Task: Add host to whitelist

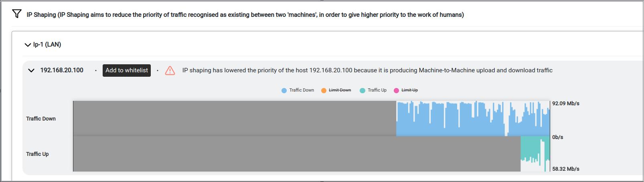Action: 127,70
